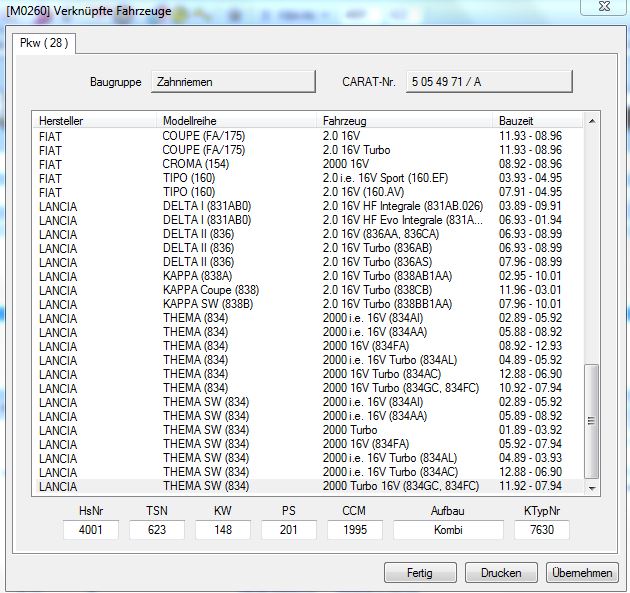Click the KTypNr field showing 7630
The height and width of the screenshot is (593, 630).
point(542,530)
